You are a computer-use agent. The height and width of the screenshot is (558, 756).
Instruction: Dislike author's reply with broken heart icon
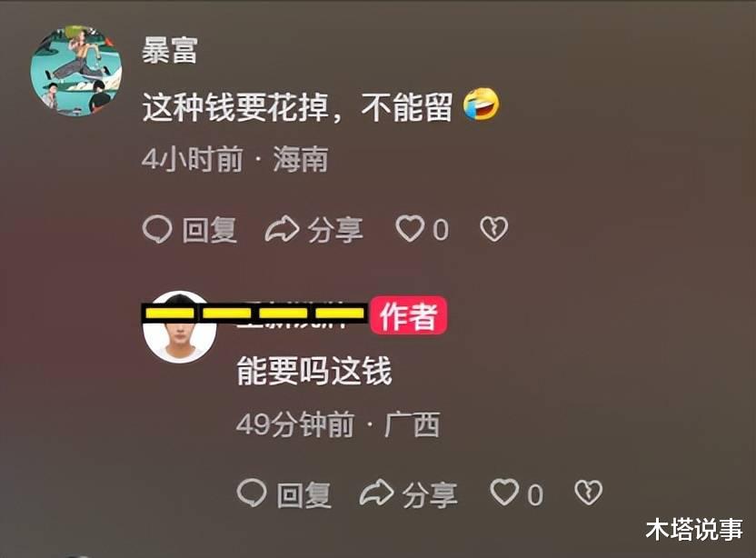pos(589,493)
